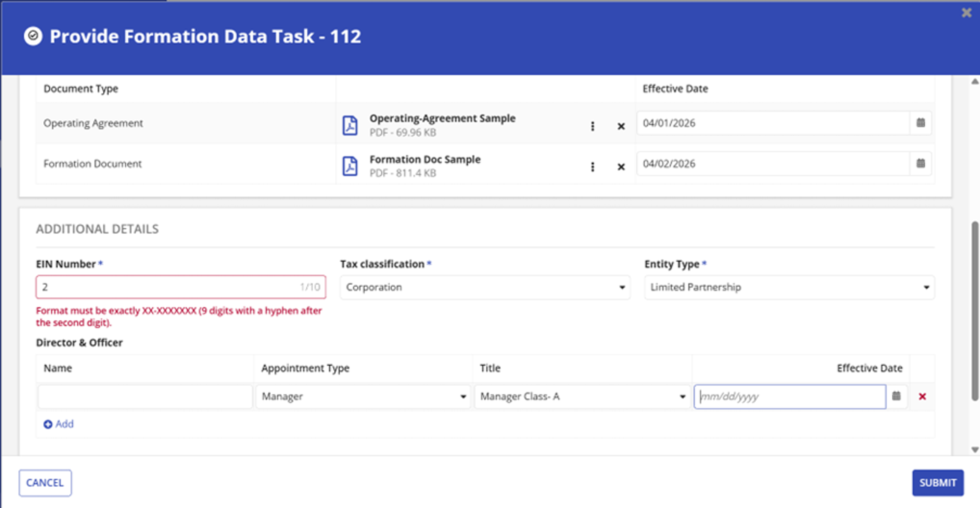
Task: Click the Operating-Agreement Sample file name
Action: tap(443, 118)
